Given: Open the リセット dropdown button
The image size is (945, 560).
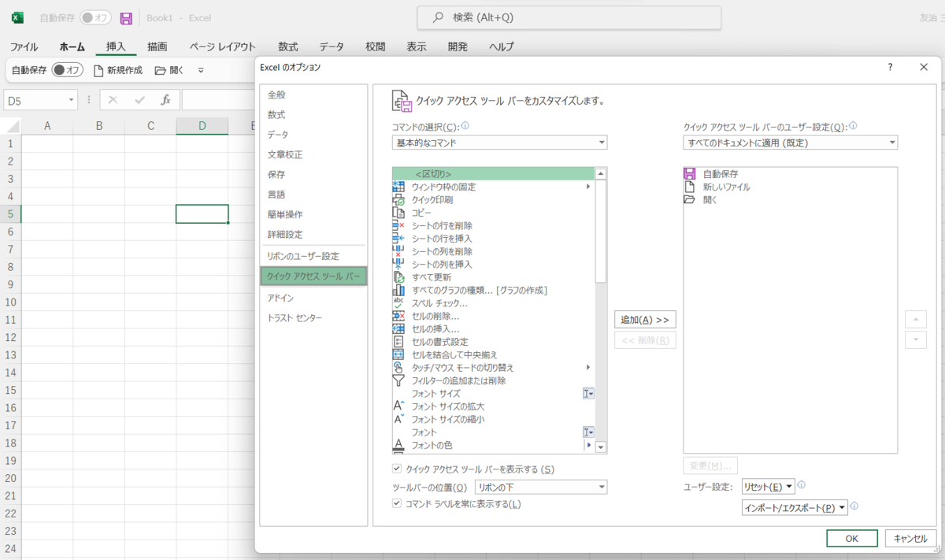Looking at the screenshot, I should click(x=769, y=486).
